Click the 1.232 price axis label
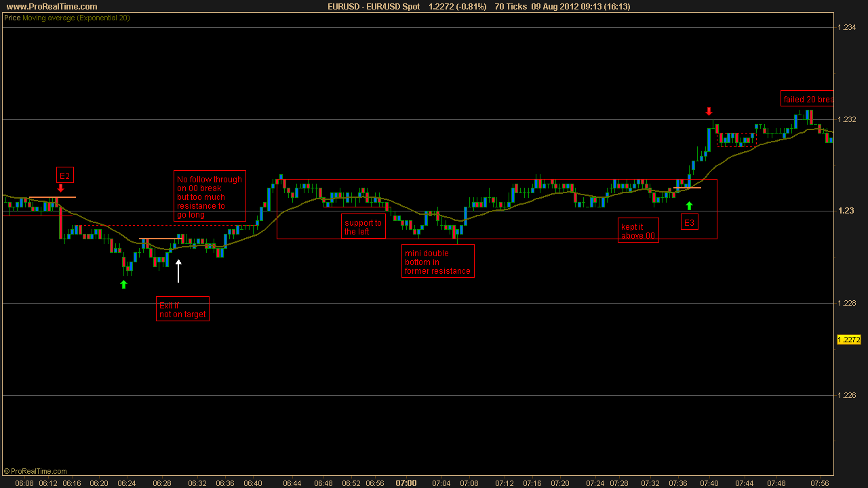The image size is (868, 488). [x=847, y=119]
